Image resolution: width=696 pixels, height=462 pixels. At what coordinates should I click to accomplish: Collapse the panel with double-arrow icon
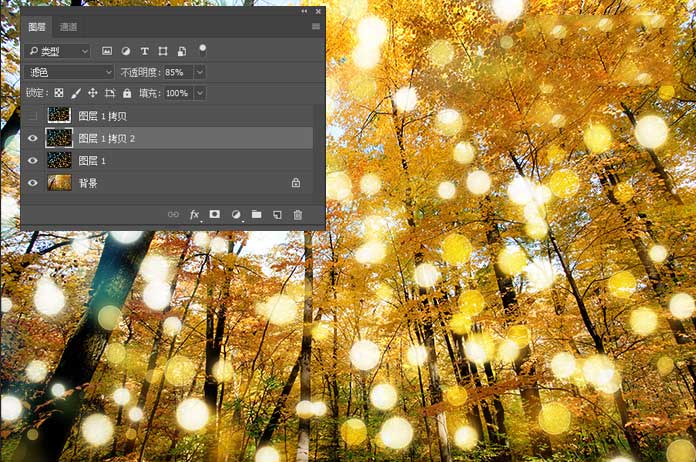[x=304, y=11]
